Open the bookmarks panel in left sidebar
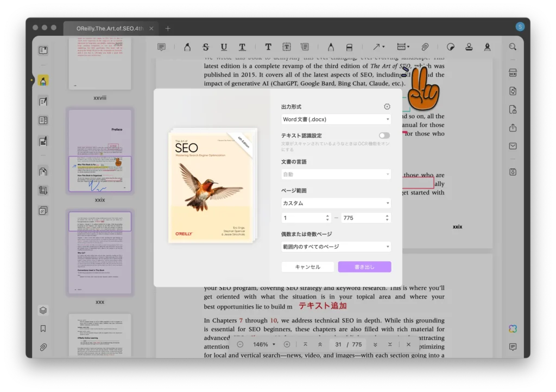 click(x=43, y=328)
